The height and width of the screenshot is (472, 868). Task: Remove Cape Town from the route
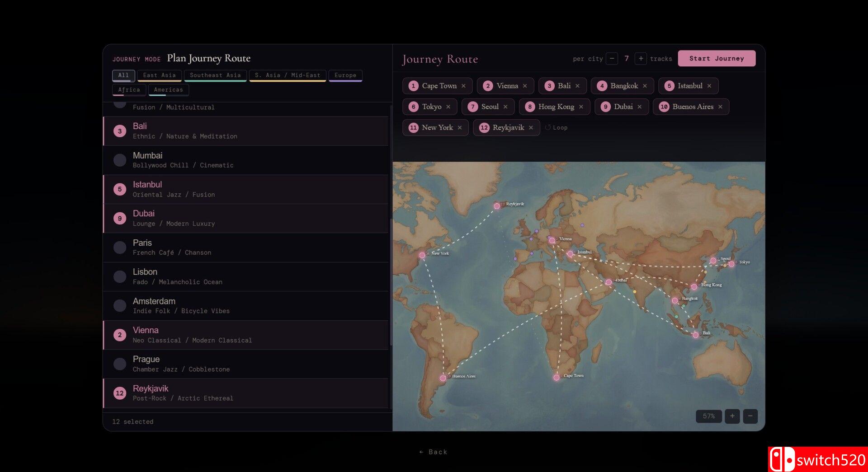pos(463,86)
